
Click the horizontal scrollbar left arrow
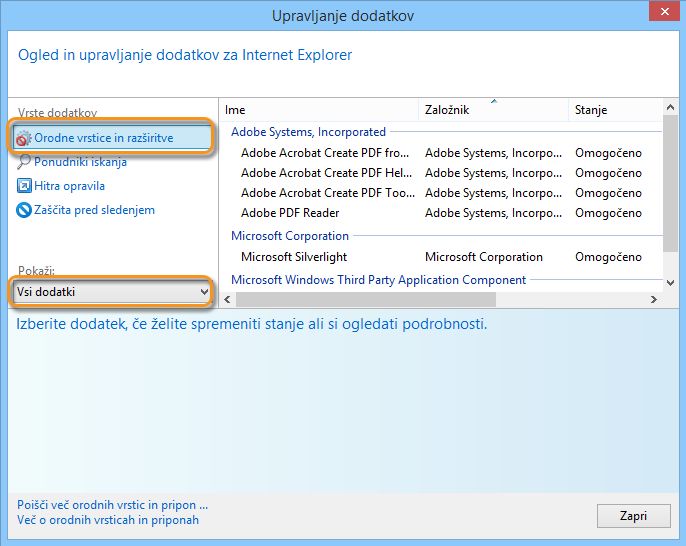[x=227, y=299]
